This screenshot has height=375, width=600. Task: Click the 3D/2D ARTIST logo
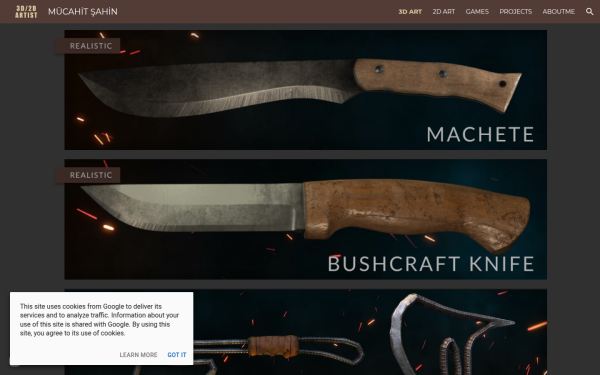(x=26, y=11)
